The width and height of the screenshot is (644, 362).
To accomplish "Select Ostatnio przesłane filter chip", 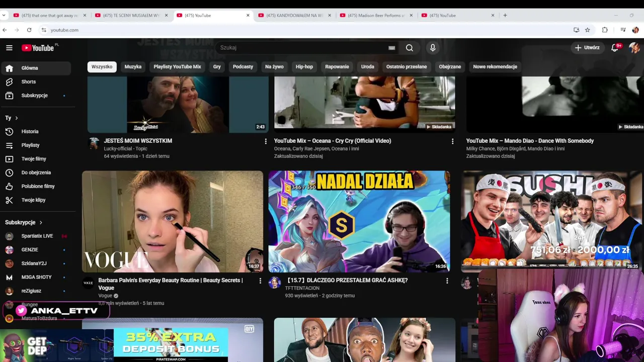I will [407, 66].
